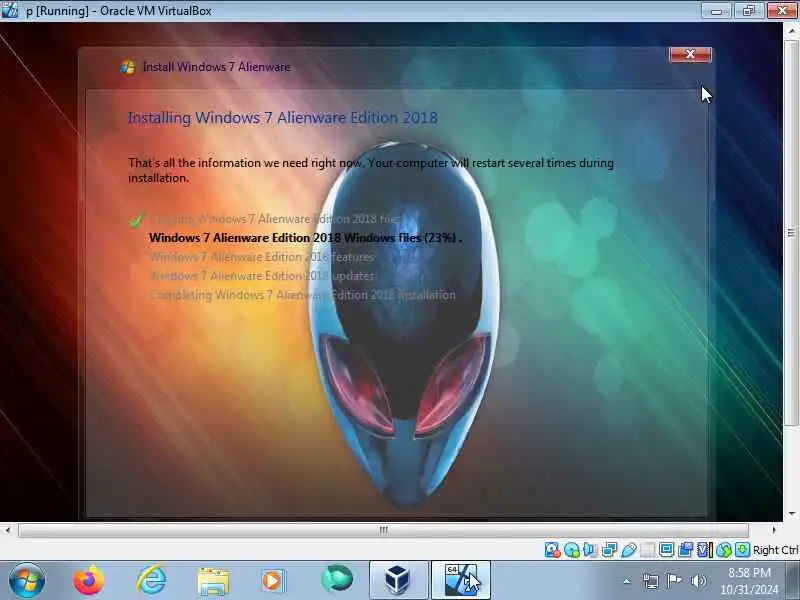Image resolution: width=800 pixels, height=600 pixels.
Task: Click the "Windows files (23%)" progress line
Action: click(305, 238)
